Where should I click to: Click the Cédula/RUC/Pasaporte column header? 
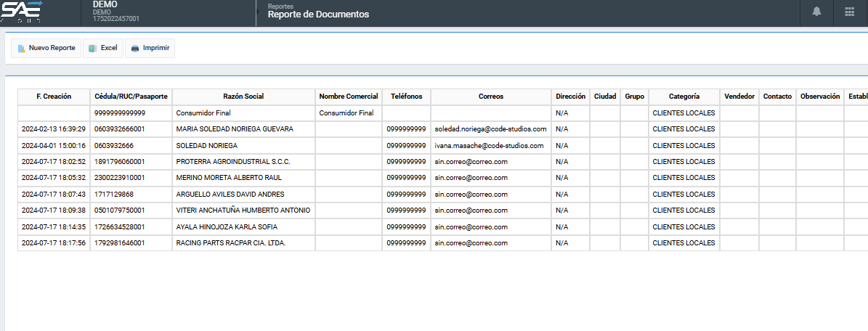tap(131, 97)
